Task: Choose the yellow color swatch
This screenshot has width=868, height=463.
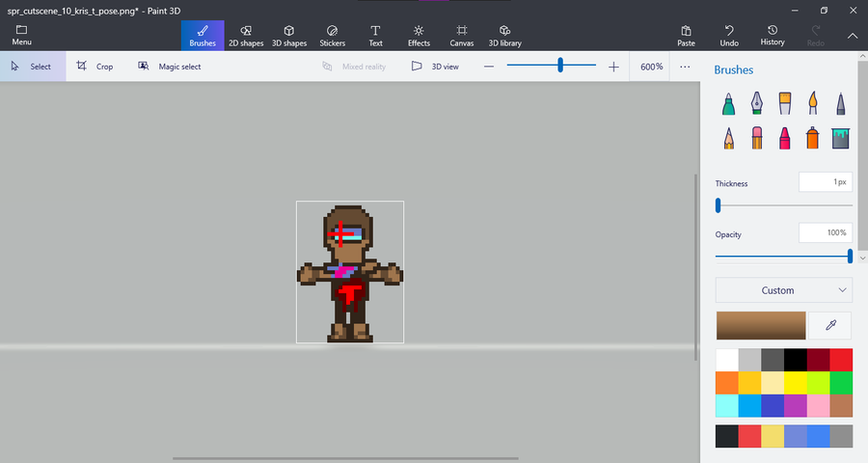Action: click(796, 383)
